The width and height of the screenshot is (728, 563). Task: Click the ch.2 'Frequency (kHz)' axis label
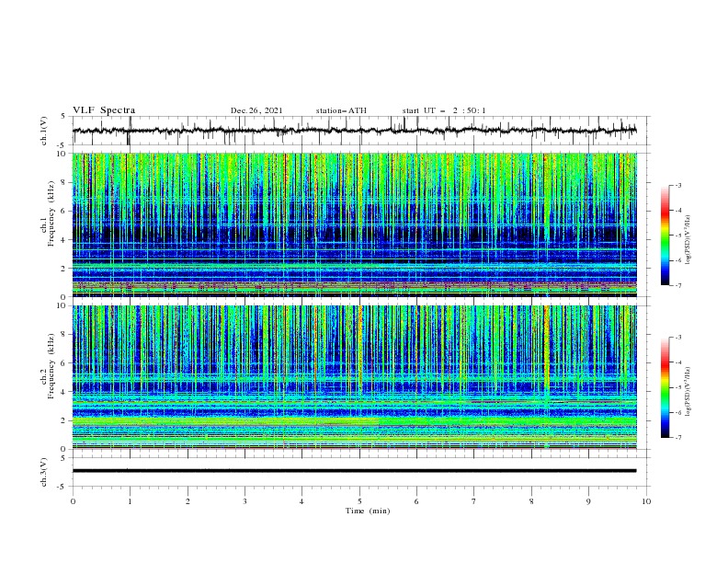point(51,366)
